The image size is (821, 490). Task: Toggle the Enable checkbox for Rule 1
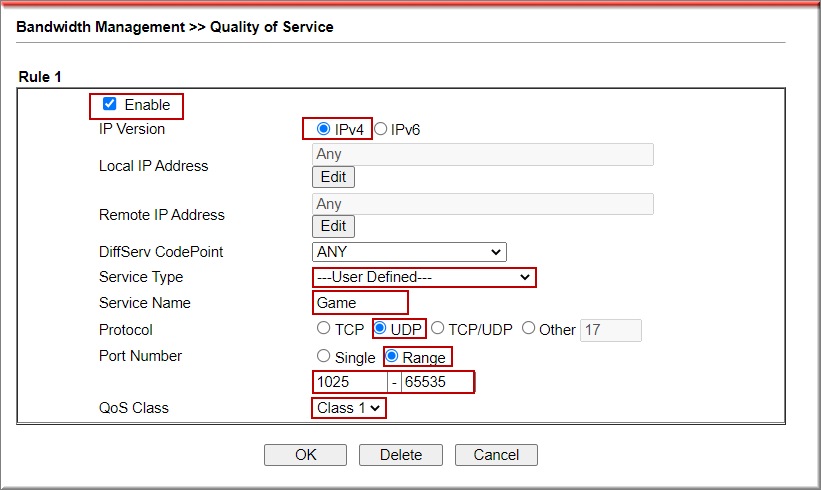[109, 104]
